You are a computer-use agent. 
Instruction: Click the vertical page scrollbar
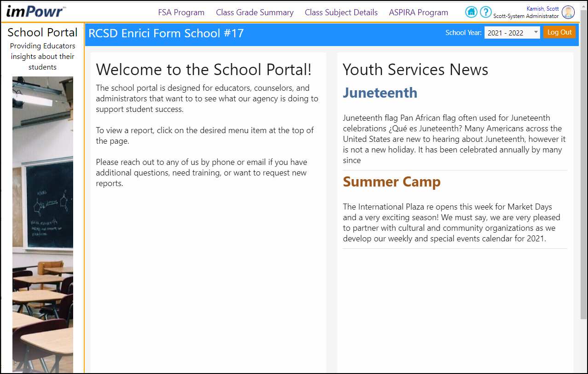click(x=583, y=170)
